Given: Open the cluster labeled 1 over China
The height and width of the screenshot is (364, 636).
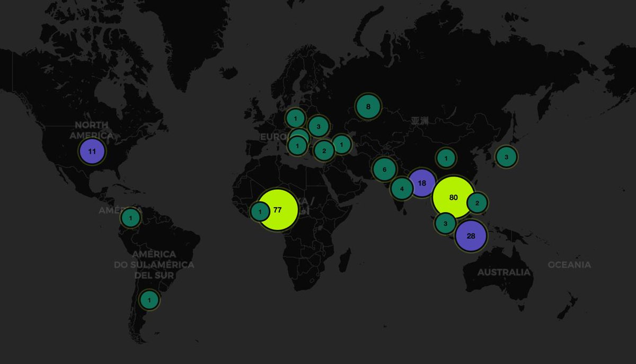Looking at the screenshot, I should (446, 158).
